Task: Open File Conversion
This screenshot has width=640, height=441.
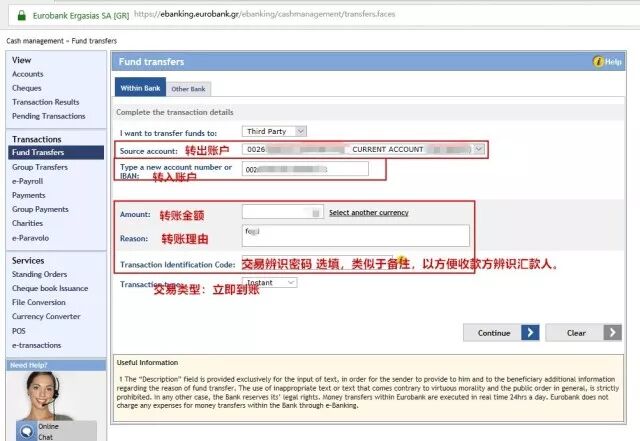Action: click(x=39, y=302)
